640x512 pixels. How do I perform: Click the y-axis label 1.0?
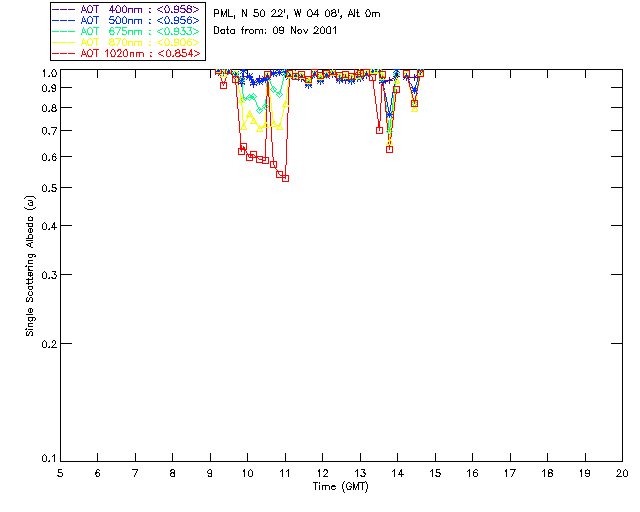click(49, 73)
